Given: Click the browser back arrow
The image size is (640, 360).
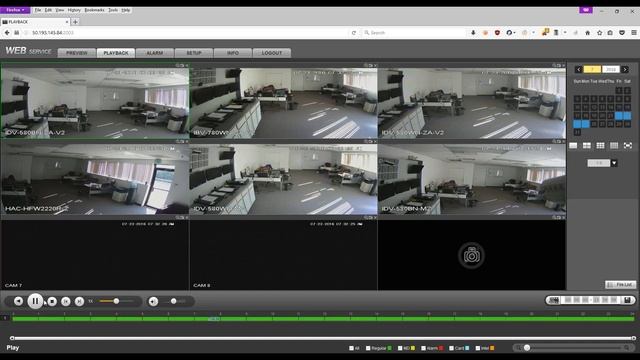Looking at the screenshot, I should (7, 33).
